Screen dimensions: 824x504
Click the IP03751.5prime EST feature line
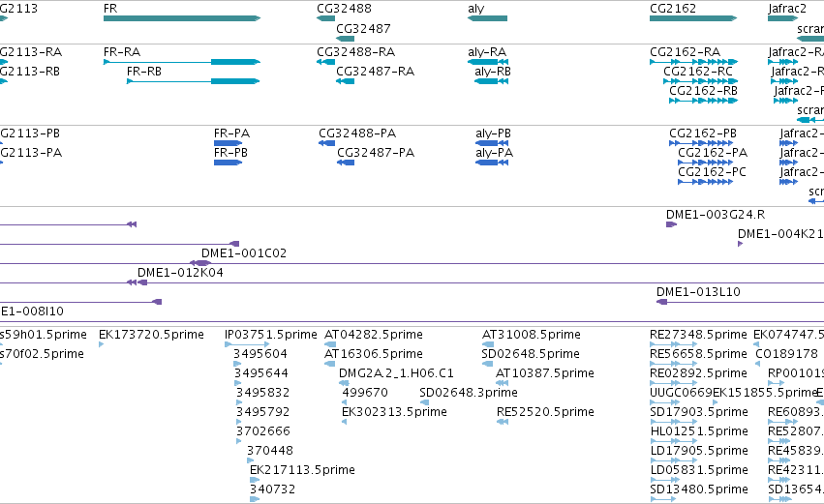pos(247,344)
